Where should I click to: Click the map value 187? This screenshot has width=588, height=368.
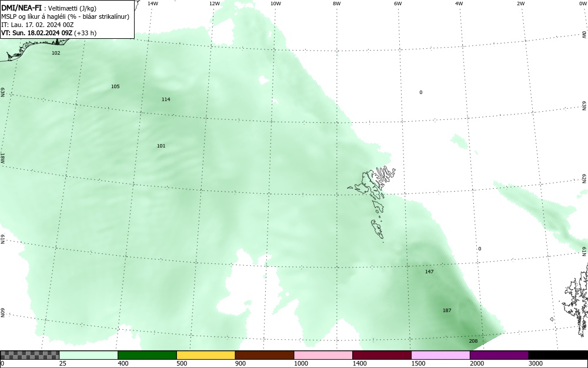[447, 310]
